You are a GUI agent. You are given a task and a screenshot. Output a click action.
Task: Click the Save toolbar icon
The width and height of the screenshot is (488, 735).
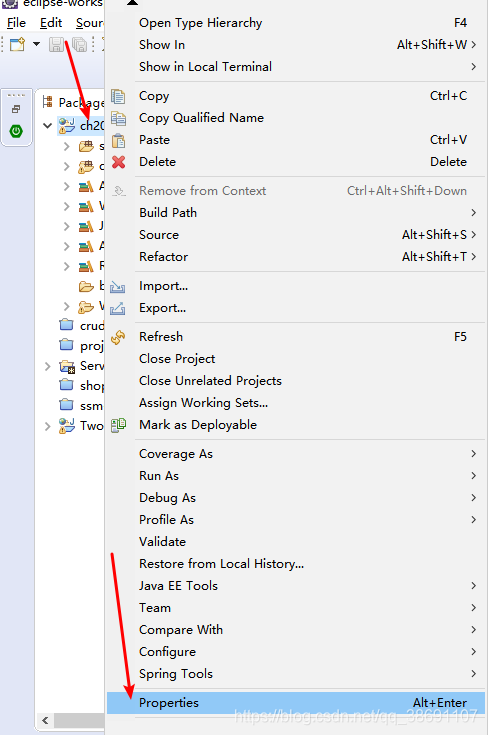(x=56, y=45)
